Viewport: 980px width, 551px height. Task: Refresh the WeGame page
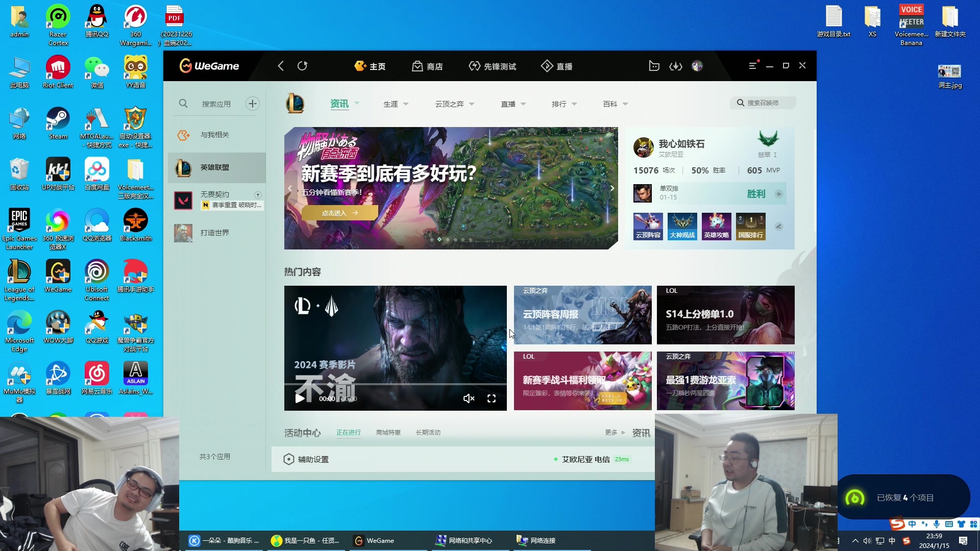[x=302, y=66]
